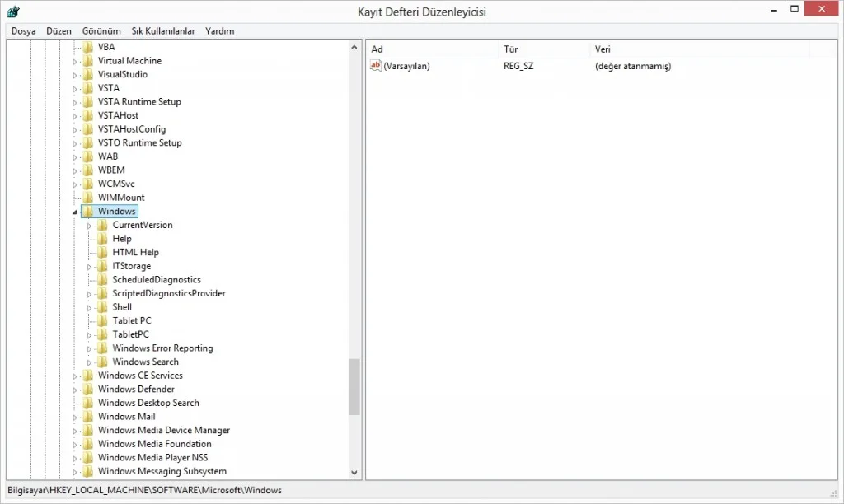Select the (Varsayılan) value name
The height and width of the screenshot is (504, 844).
point(406,66)
